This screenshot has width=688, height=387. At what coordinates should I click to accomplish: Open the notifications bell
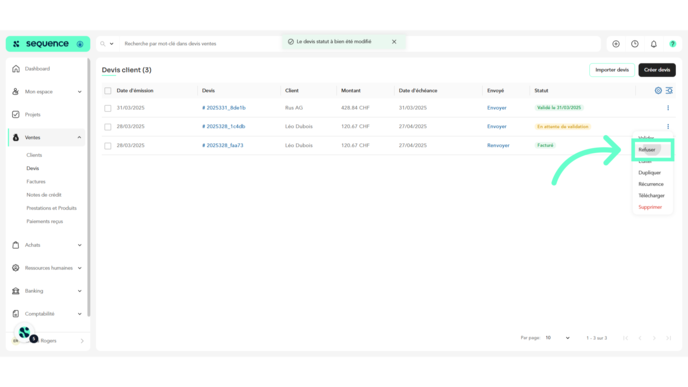(x=654, y=44)
